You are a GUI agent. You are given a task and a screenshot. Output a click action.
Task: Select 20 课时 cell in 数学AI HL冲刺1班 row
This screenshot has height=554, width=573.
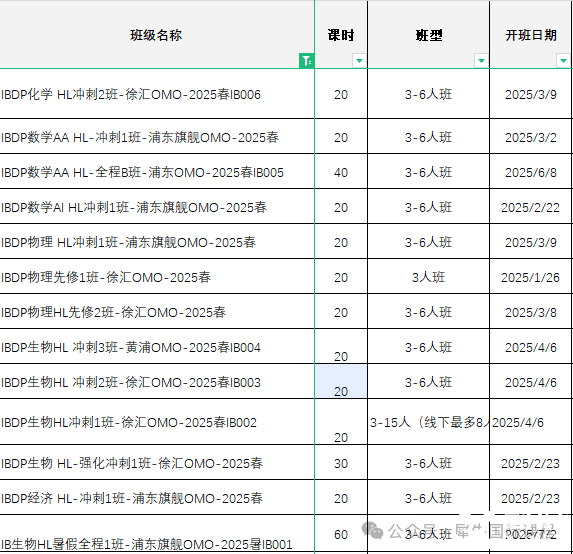click(341, 206)
